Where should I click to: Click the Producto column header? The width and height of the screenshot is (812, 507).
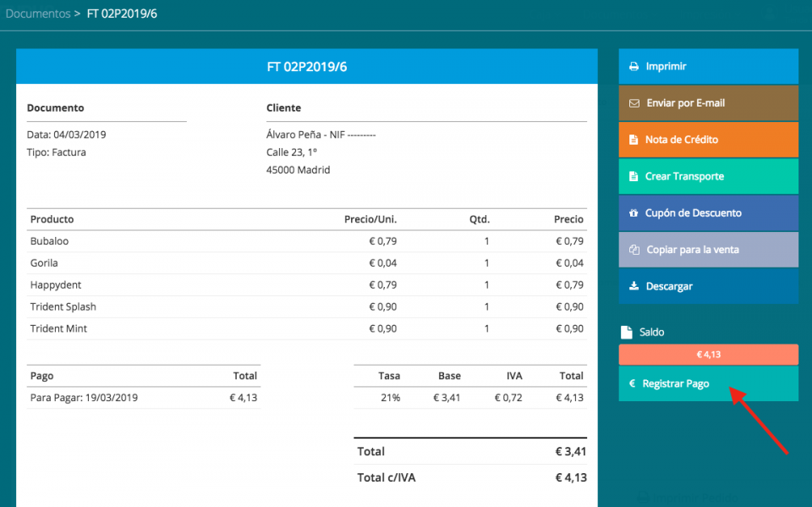point(52,219)
